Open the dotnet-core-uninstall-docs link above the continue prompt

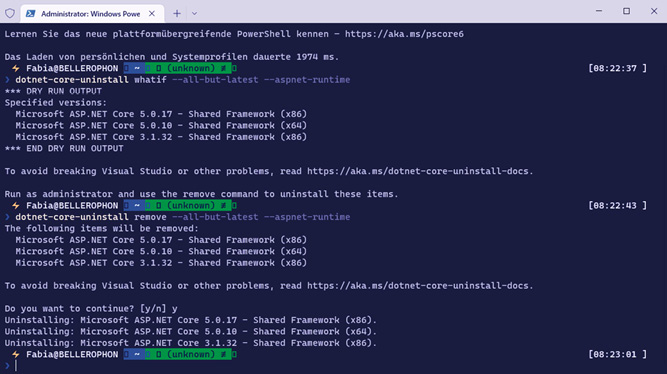(x=418, y=285)
